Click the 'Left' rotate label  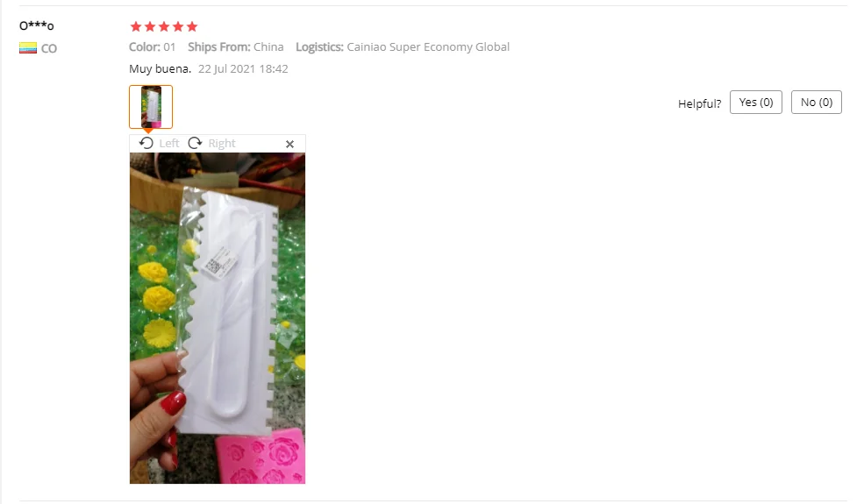tap(169, 143)
